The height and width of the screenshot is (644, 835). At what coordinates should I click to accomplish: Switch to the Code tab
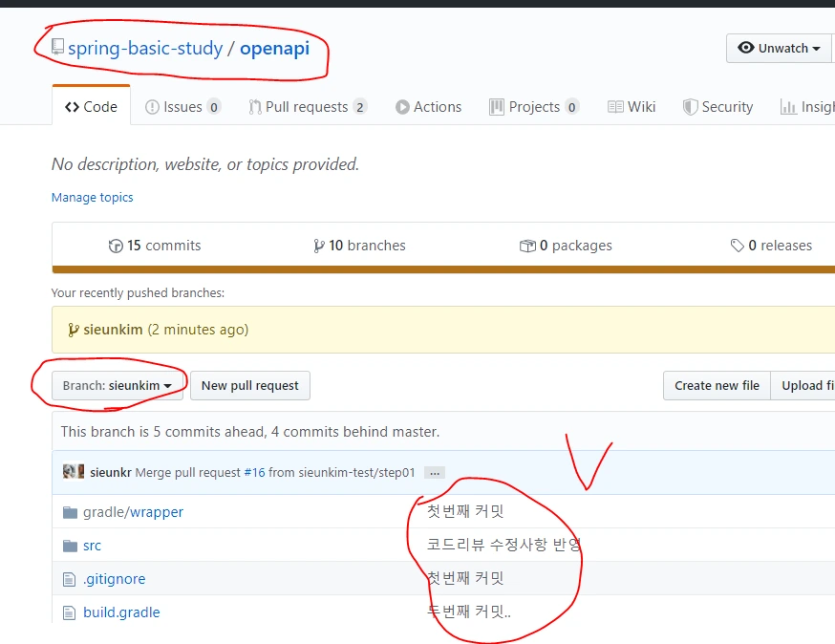coord(91,106)
